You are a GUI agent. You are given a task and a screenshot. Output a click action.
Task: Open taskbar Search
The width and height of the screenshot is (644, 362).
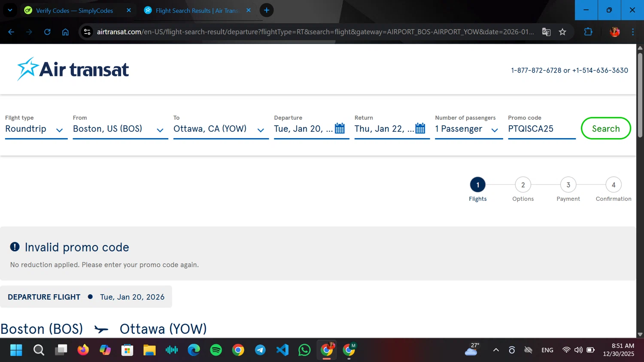click(x=39, y=350)
